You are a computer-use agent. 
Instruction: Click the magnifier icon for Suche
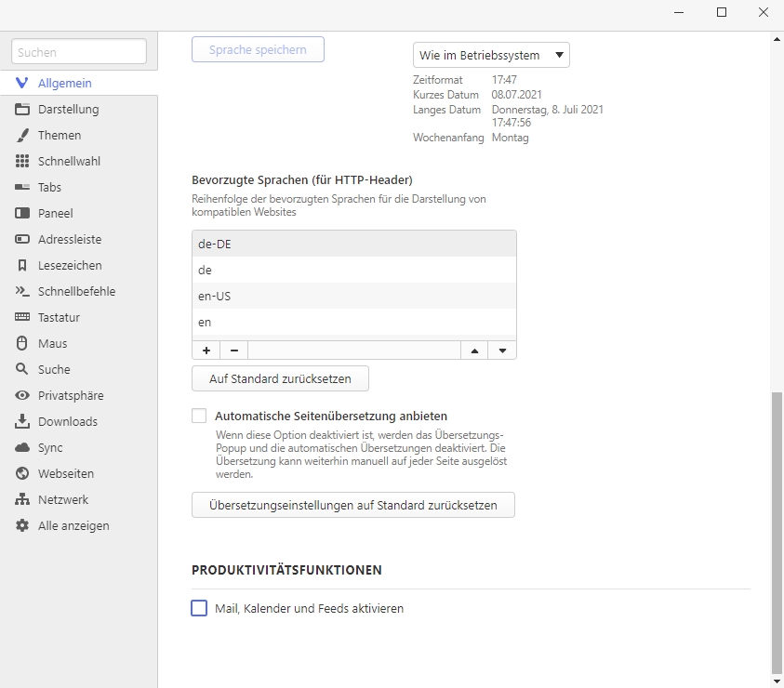pos(22,369)
